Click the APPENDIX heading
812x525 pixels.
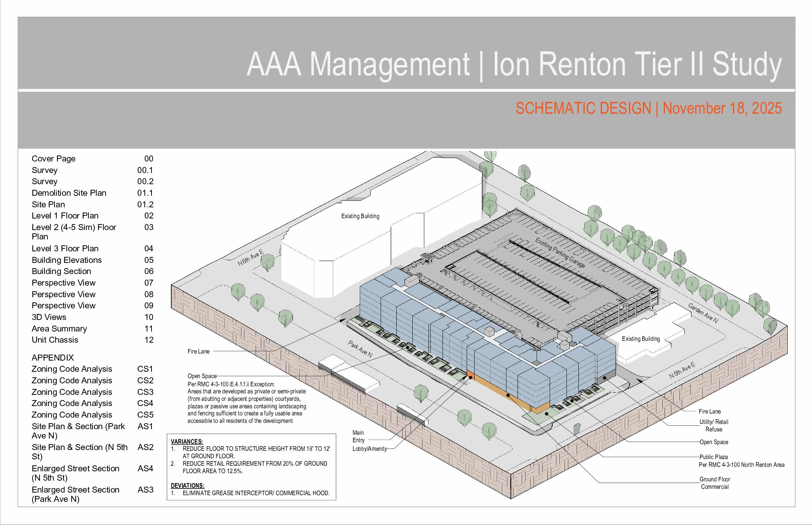53,358
